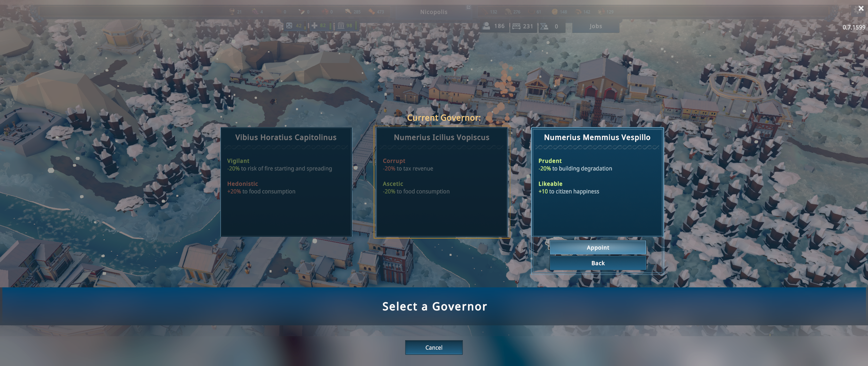The height and width of the screenshot is (366, 868).
Task: Open the Jobs panel in top bar
Action: pos(596,26)
